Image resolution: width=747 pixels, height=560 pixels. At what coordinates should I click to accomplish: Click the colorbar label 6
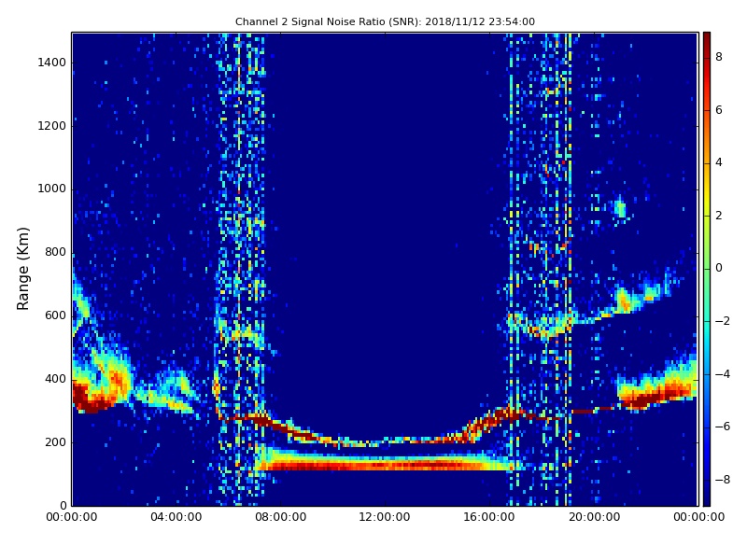[719, 110]
